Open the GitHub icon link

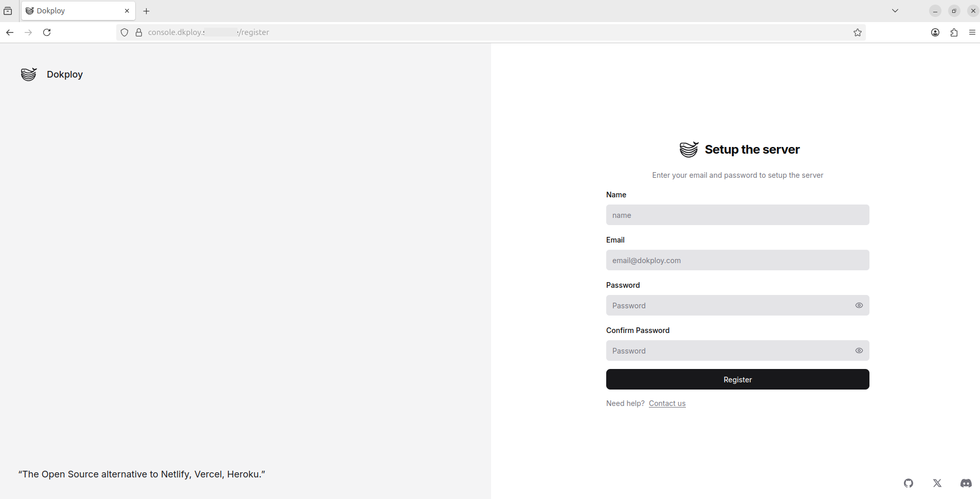click(909, 483)
